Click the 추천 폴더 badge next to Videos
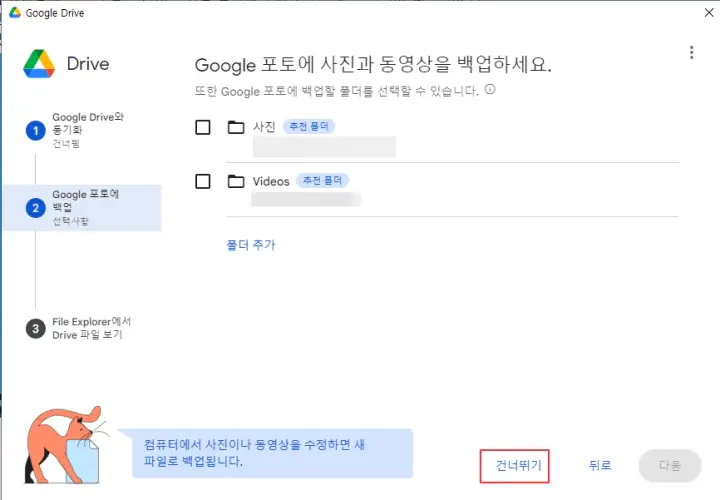Image resolution: width=720 pixels, height=500 pixels. [x=322, y=180]
